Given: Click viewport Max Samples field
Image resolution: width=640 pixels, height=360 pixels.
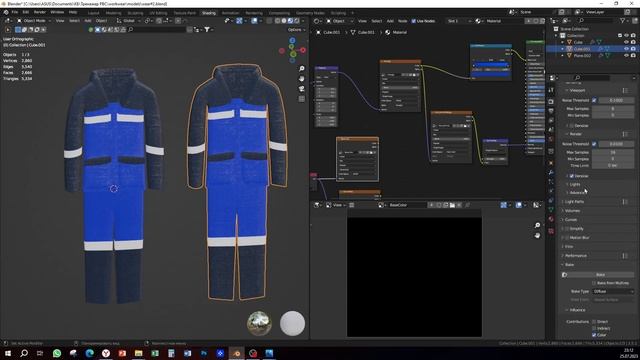Looking at the screenshot, I should 613,109.
